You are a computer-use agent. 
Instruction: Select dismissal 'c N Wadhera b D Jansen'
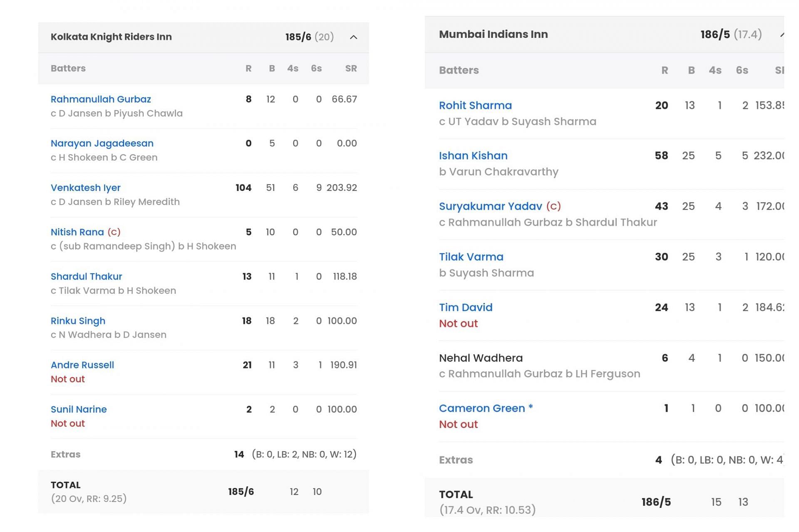[108, 334]
